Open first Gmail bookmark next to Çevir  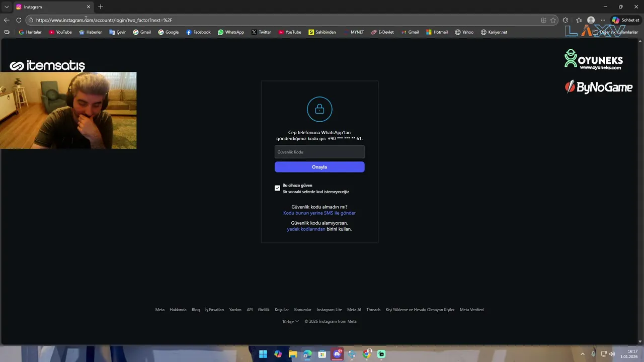[x=142, y=32]
